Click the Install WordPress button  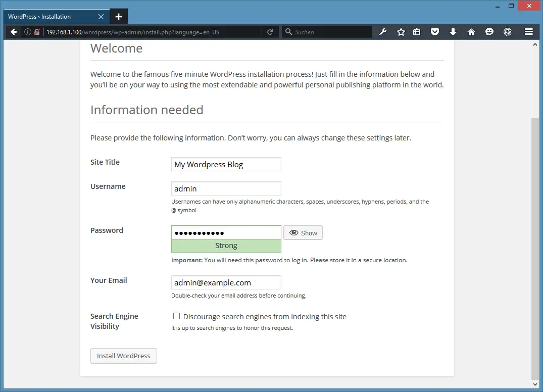click(x=124, y=356)
